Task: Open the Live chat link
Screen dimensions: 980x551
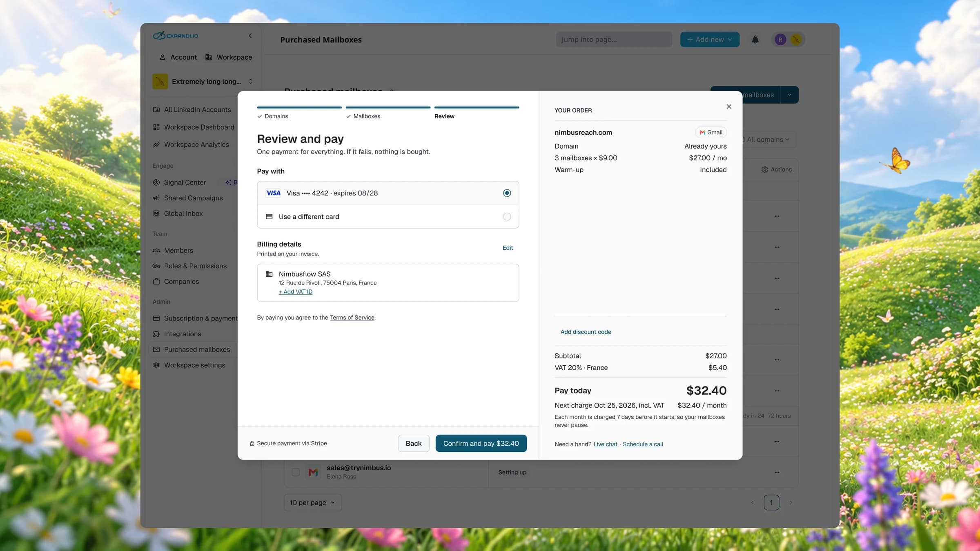Action: (605, 444)
